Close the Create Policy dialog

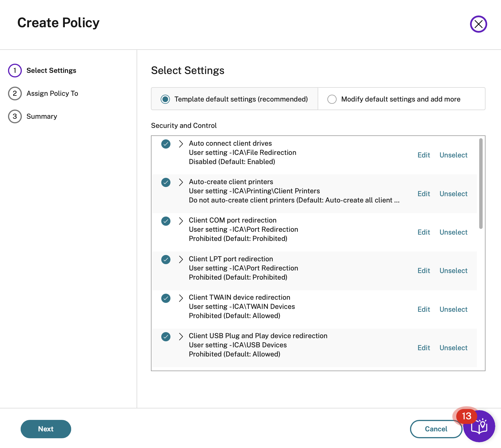click(x=478, y=24)
